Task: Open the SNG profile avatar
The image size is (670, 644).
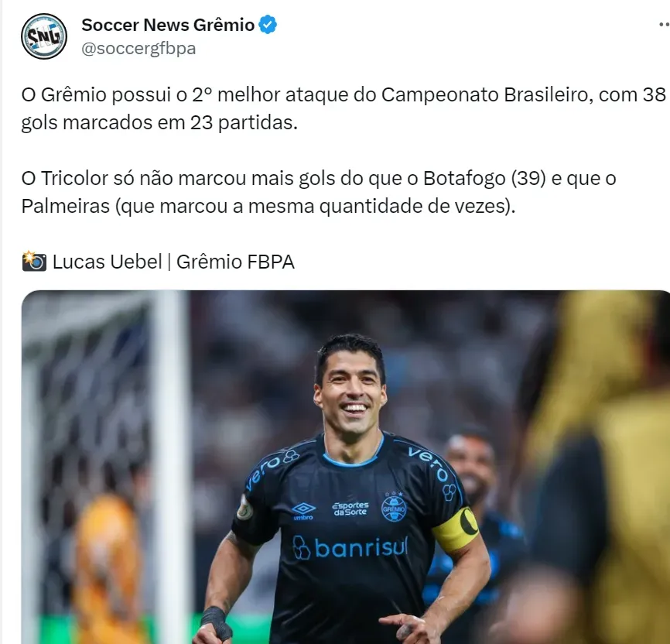Action: [44, 36]
